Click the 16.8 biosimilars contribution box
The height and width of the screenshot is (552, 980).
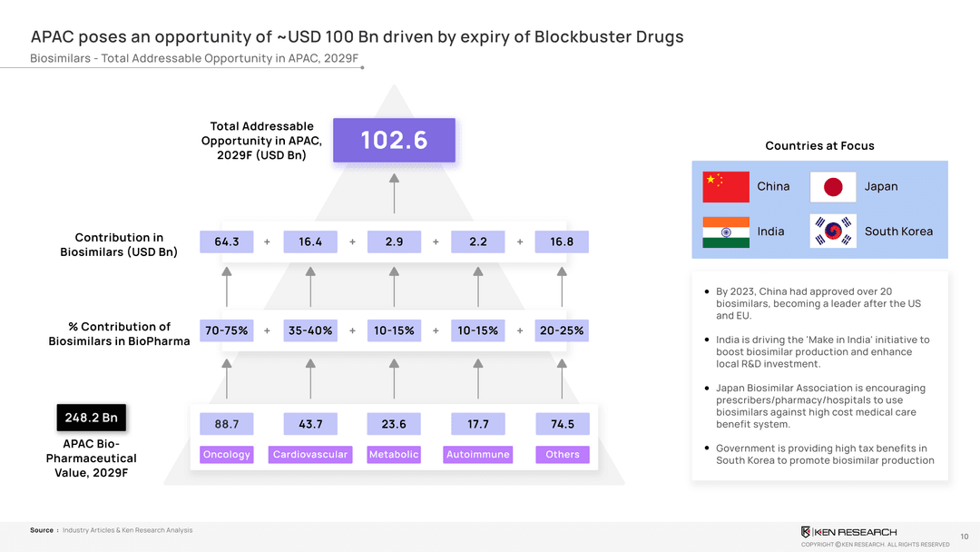click(563, 241)
